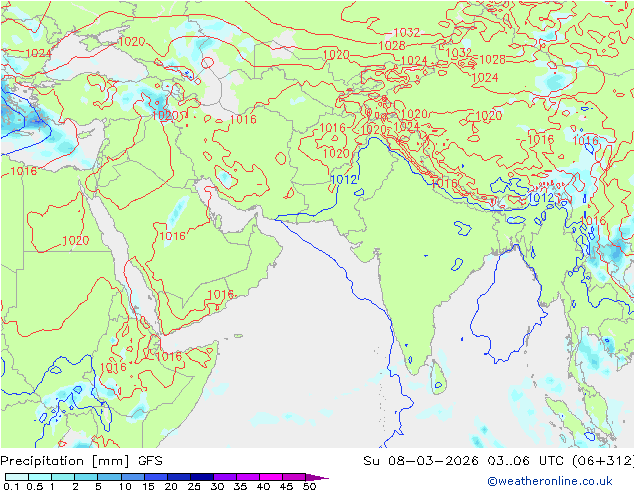Pick the palest legend swatch for 0.1–0.5 mm

(x=17, y=477)
